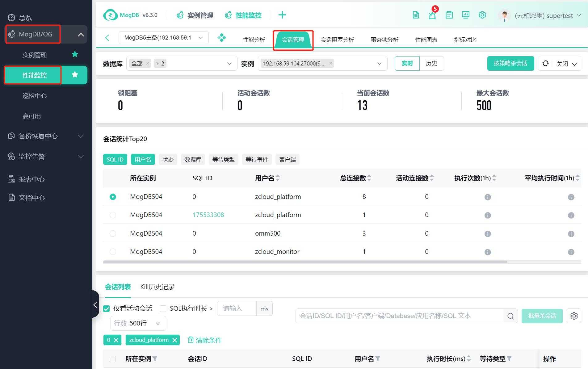Click the plus icon to add tab
Viewport: 588px width, 369px height.
[x=282, y=15]
